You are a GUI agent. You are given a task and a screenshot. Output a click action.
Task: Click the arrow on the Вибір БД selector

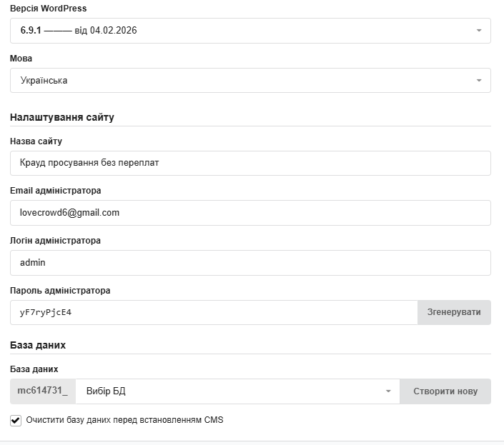388,391
